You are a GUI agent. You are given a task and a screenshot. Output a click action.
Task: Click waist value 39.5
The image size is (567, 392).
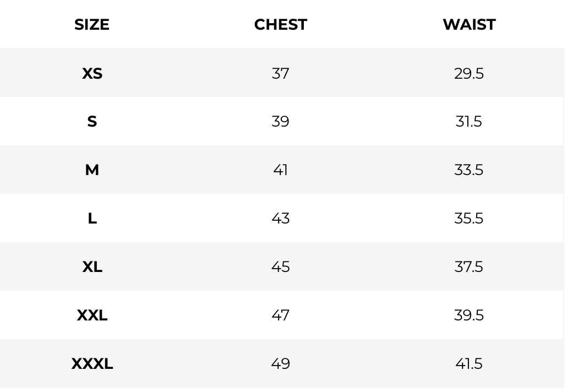click(x=469, y=315)
